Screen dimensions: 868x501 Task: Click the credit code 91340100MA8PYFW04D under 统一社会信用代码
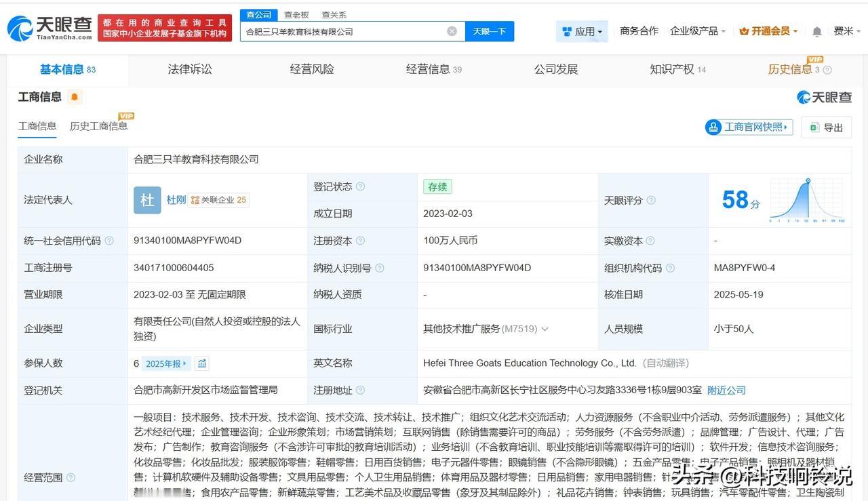click(188, 241)
